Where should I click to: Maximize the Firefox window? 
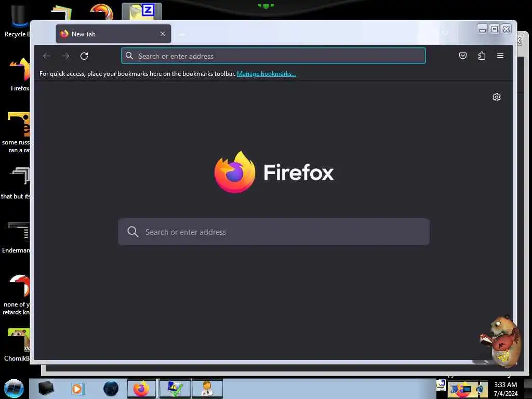coord(495,30)
